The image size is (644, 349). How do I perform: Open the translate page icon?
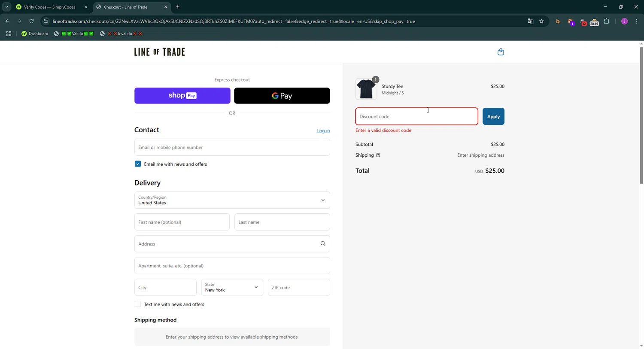(531, 21)
